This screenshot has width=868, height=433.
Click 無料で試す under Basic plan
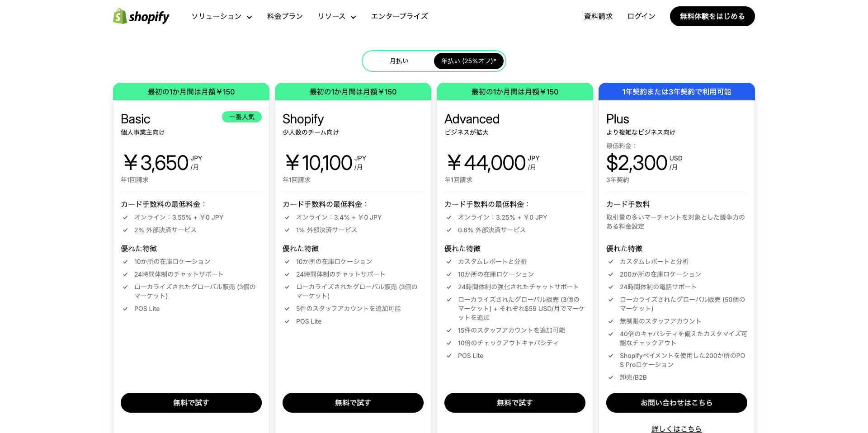click(191, 403)
